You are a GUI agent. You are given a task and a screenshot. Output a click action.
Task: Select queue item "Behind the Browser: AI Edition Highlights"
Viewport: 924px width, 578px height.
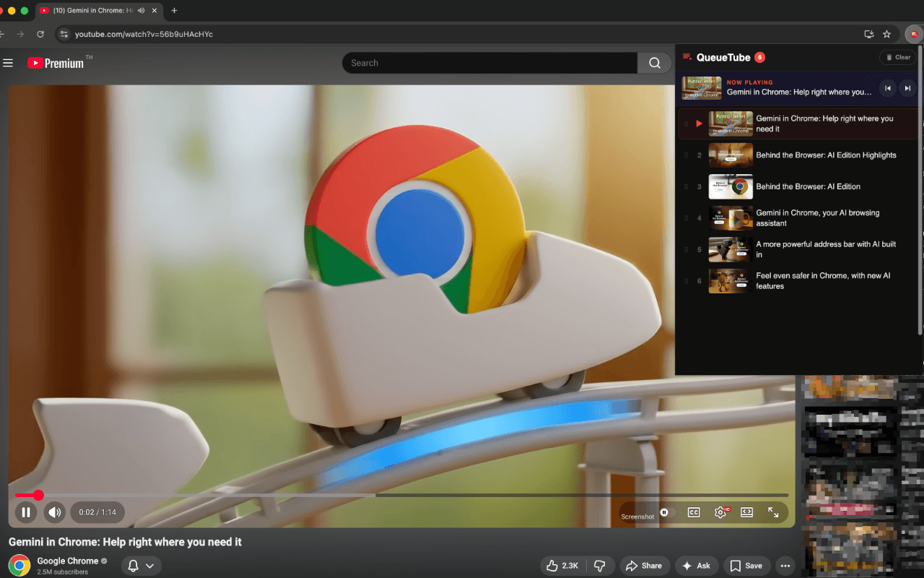[x=799, y=155]
